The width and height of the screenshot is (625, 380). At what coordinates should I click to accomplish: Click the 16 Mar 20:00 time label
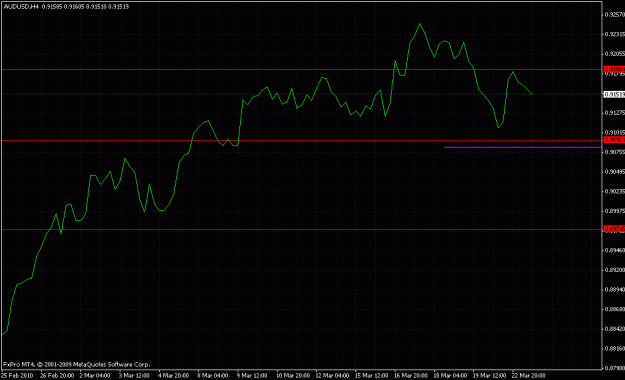(411, 376)
